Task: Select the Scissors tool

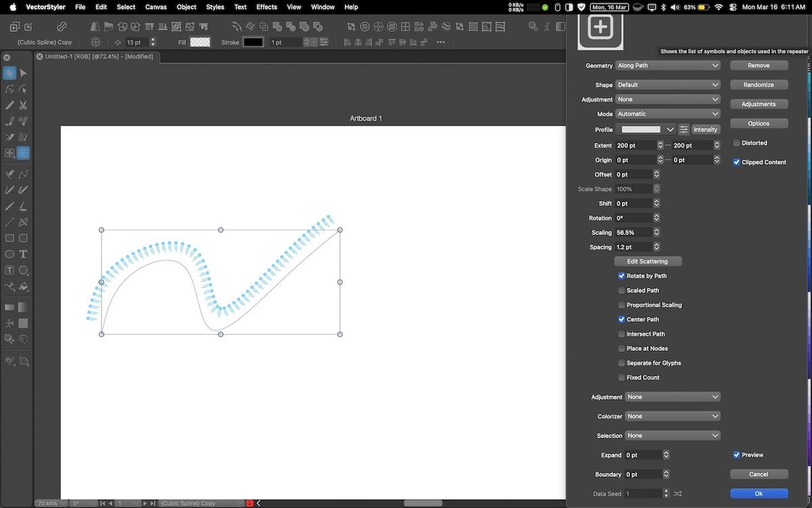Action: point(23,105)
